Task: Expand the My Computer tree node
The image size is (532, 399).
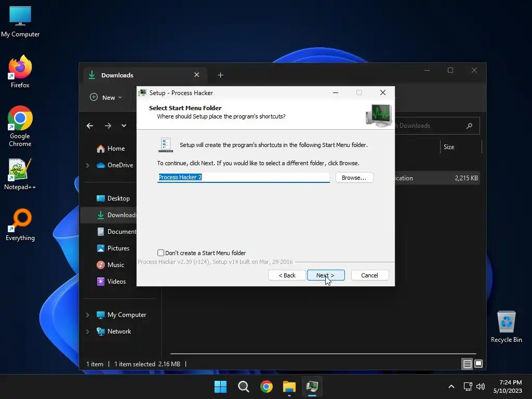Action: click(x=87, y=315)
